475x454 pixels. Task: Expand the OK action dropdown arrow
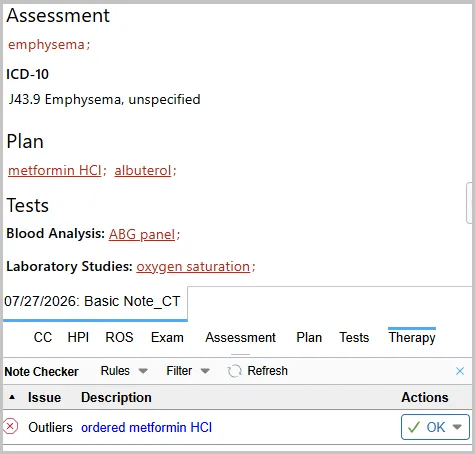click(457, 427)
